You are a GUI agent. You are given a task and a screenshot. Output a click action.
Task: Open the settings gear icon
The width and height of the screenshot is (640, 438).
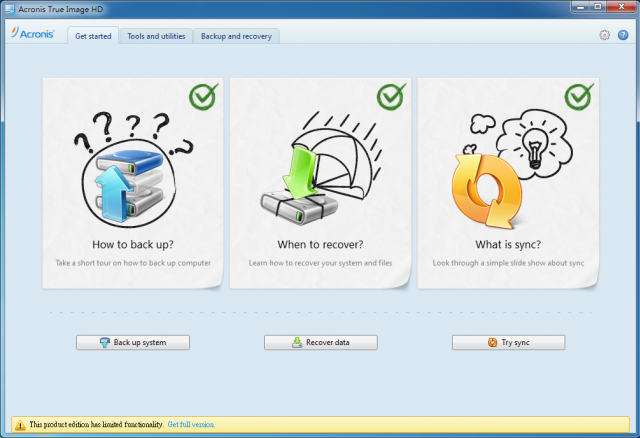click(604, 35)
